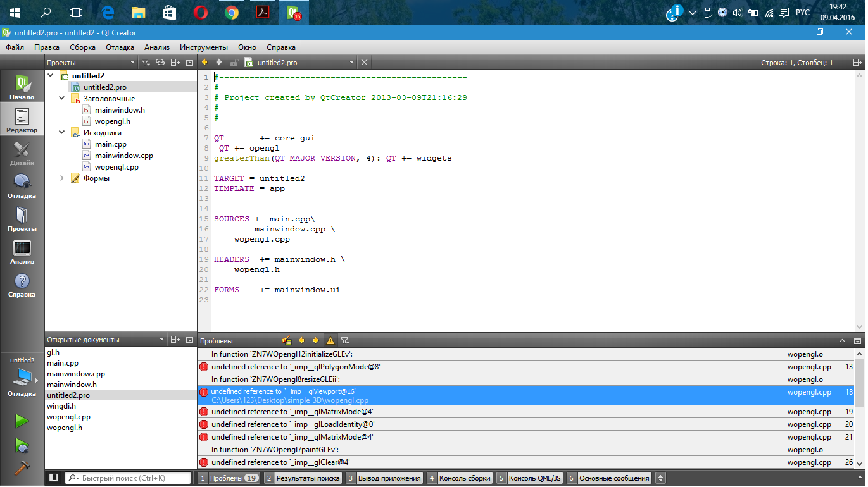Toggle warnings display in Issues pane
868x487 pixels.
click(x=330, y=340)
